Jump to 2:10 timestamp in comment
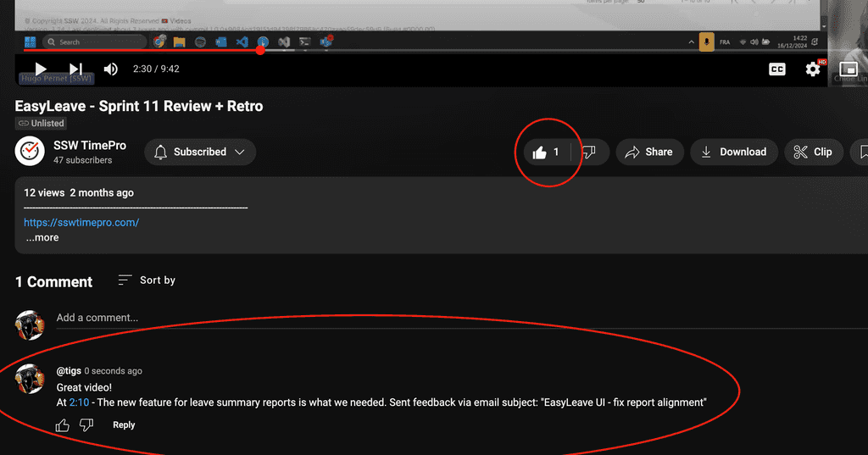The image size is (868, 455). pos(79,402)
